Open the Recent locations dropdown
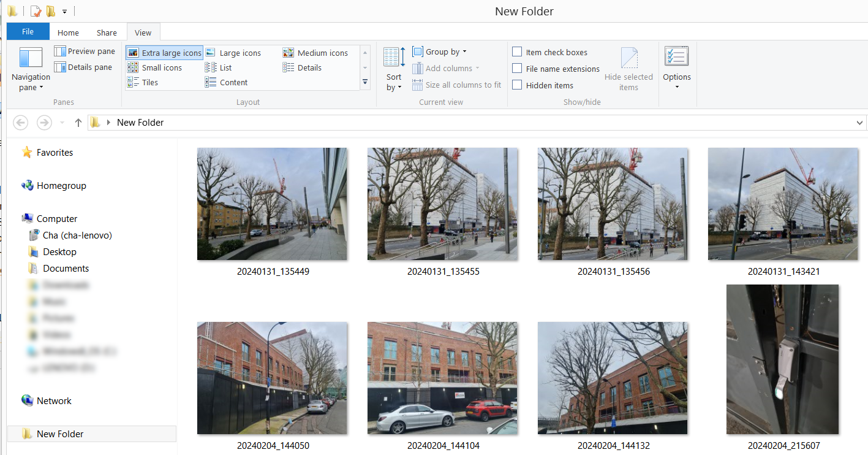The width and height of the screenshot is (868, 455). pos(62,123)
